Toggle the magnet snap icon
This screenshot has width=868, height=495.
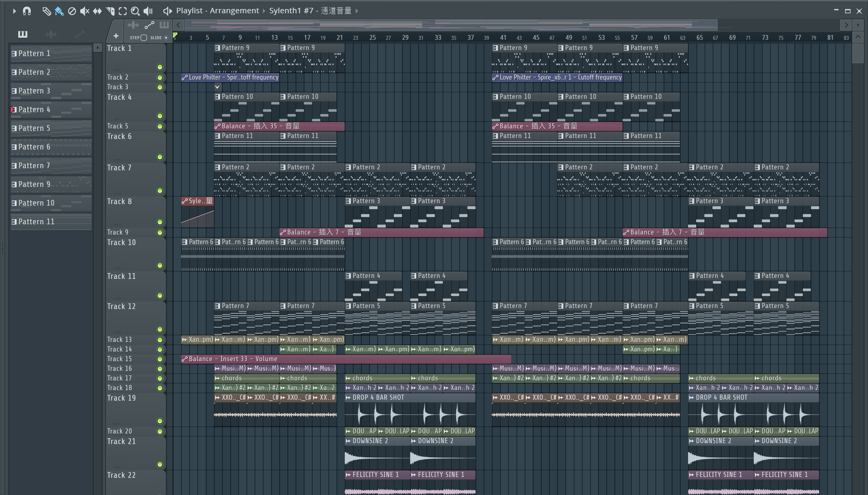[x=27, y=11]
